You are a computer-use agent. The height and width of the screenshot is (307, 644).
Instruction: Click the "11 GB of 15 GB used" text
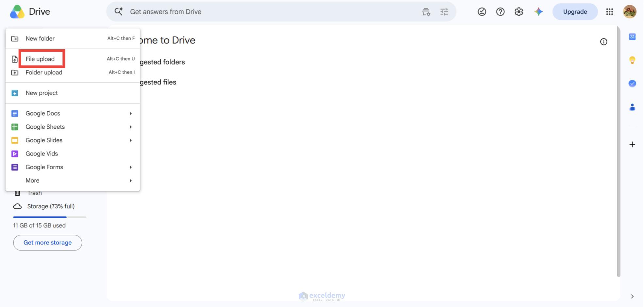point(39,225)
